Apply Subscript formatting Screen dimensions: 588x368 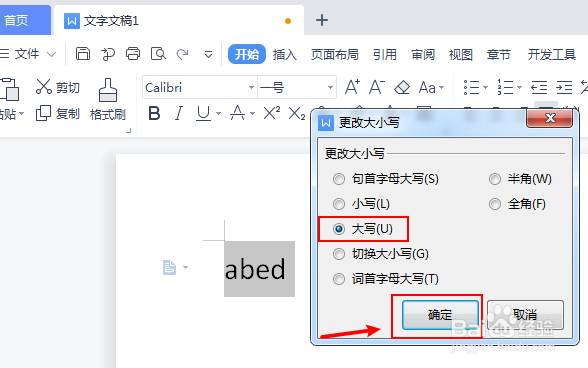[x=297, y=113]
